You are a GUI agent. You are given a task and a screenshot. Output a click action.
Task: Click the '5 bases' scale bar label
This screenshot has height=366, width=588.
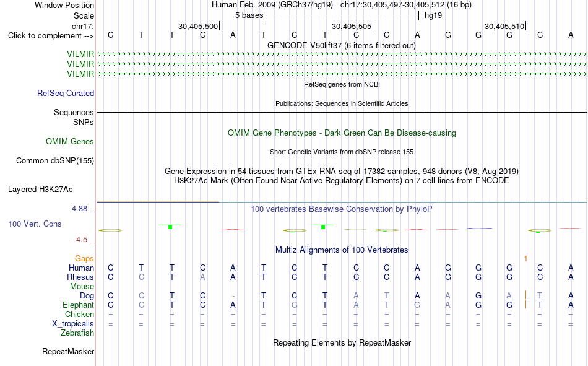(x=249, y=15)
